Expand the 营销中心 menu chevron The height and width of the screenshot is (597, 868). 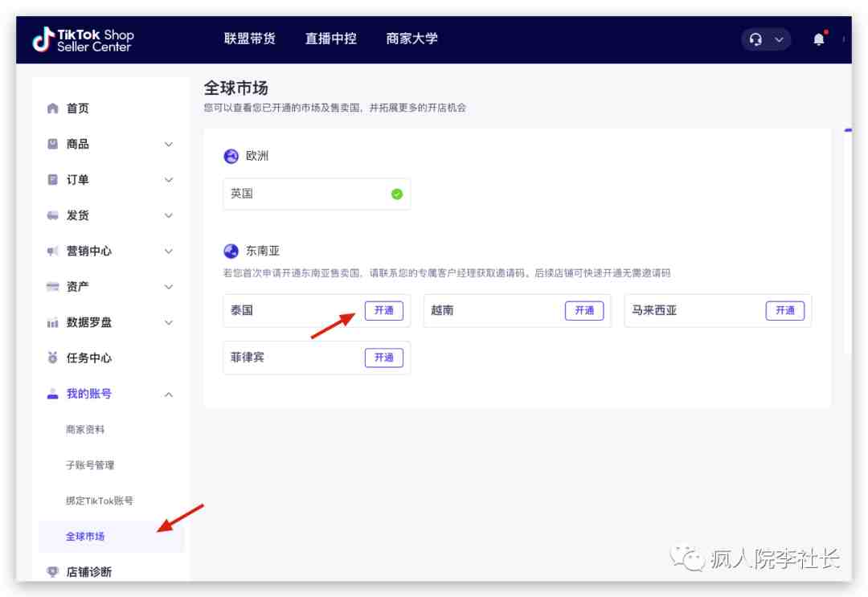169,251
